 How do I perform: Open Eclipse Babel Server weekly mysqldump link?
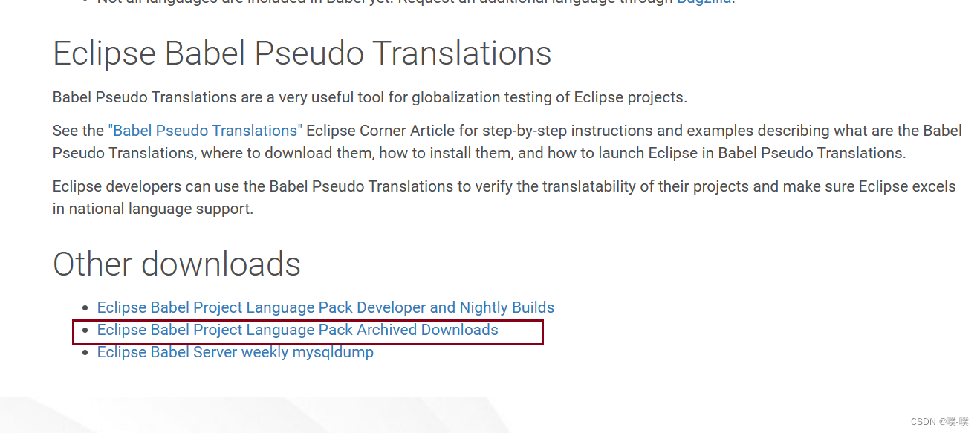(x=235, y=352)
